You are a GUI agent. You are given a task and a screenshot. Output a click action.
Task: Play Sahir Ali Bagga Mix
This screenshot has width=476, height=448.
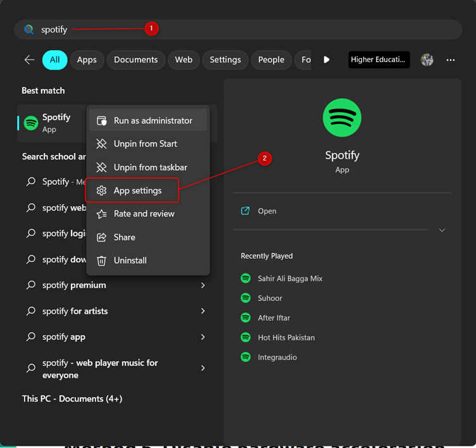click(x=290, y=278)
